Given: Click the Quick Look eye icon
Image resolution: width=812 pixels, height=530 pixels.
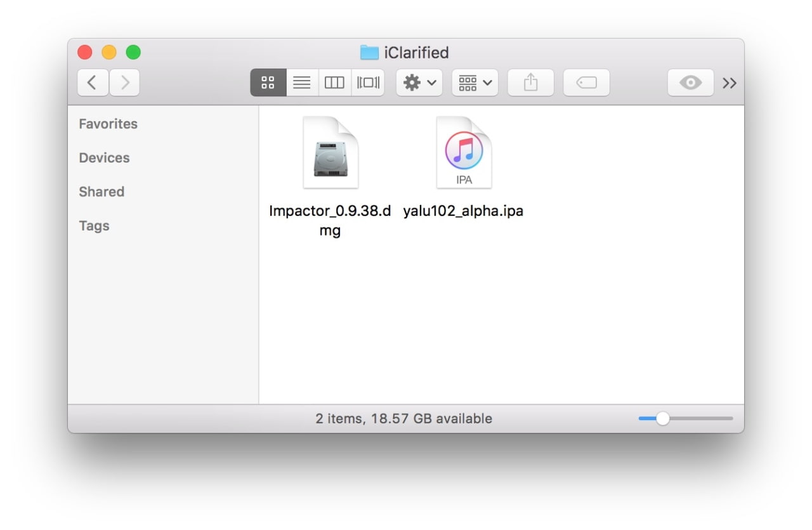Looking at the screenshot, I should coord(690,83).
